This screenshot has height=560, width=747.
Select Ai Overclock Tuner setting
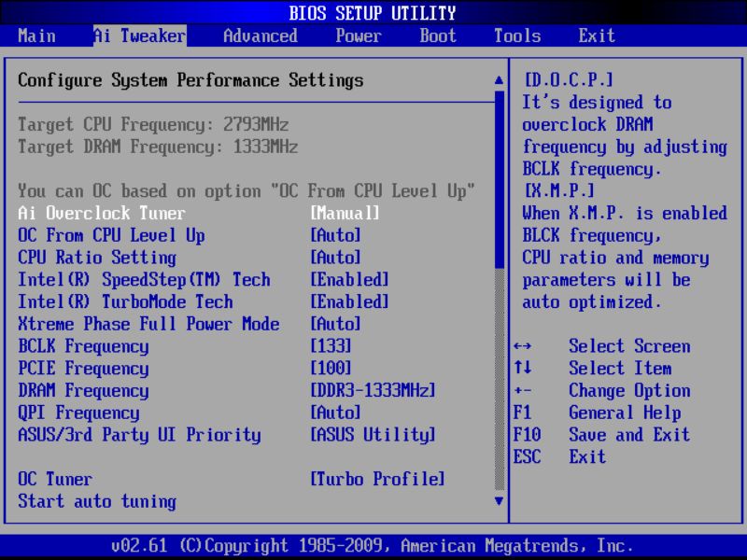[x=102, y=213]
